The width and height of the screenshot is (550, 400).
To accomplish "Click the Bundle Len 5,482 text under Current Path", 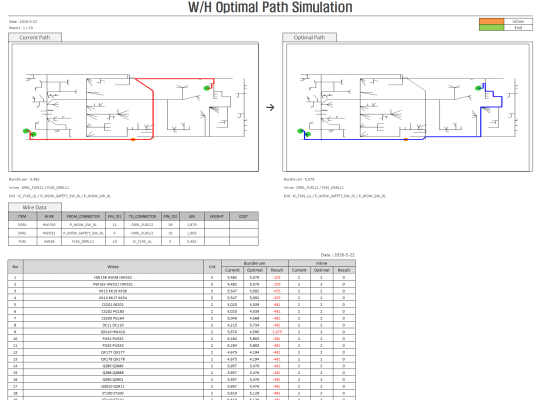I will click(x=24, y=179).
